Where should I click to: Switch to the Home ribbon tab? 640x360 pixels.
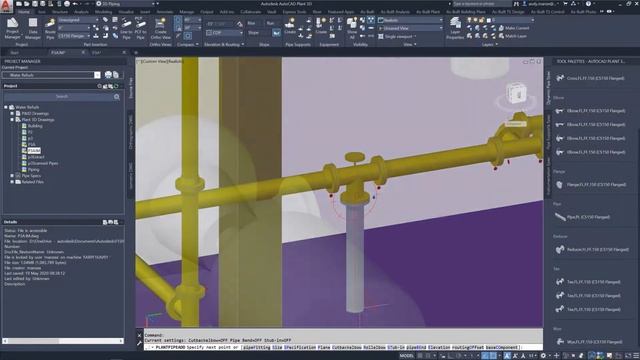(x=24, y=12)
